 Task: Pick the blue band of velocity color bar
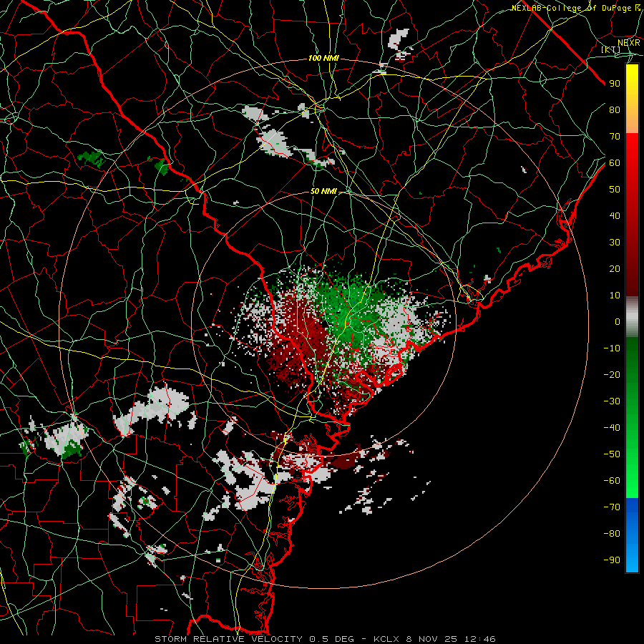click(x=632, y=535)
